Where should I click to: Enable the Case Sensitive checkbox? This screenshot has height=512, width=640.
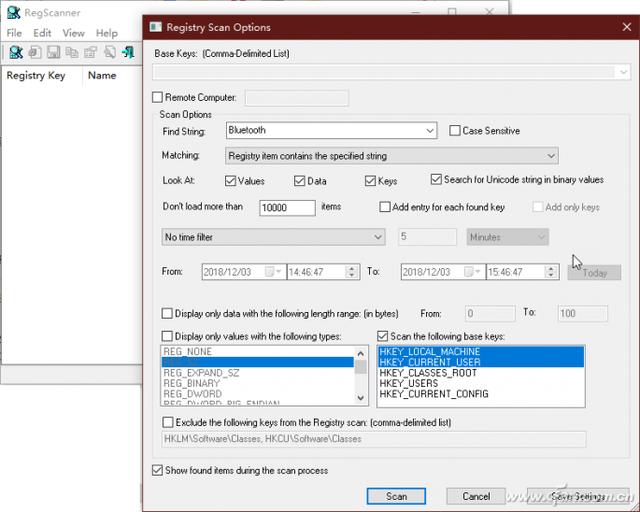455,131
